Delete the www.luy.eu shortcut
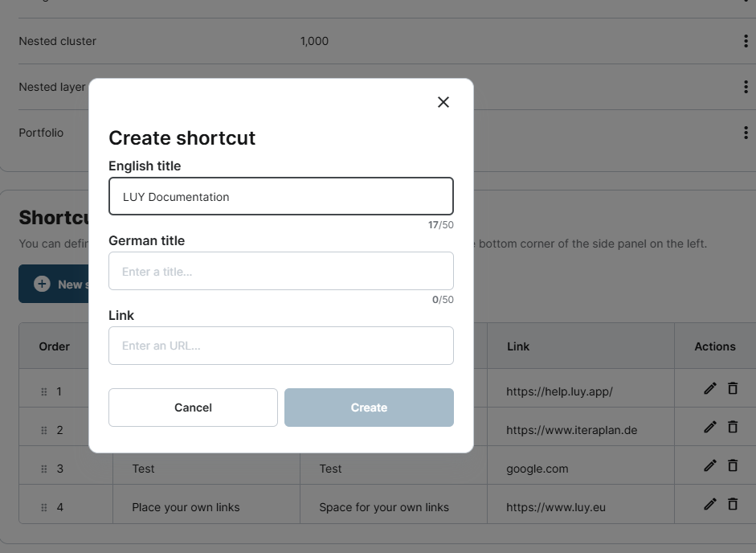The height and width of the screenshot is (553, 756). (733, 504)
